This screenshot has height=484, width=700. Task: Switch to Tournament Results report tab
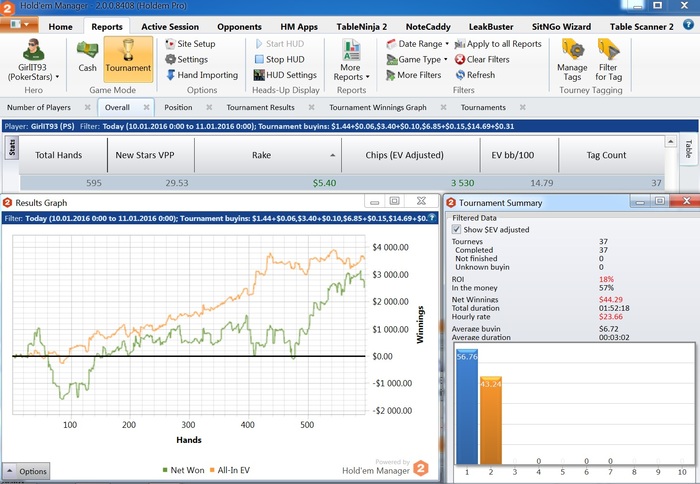coord(260,107)
